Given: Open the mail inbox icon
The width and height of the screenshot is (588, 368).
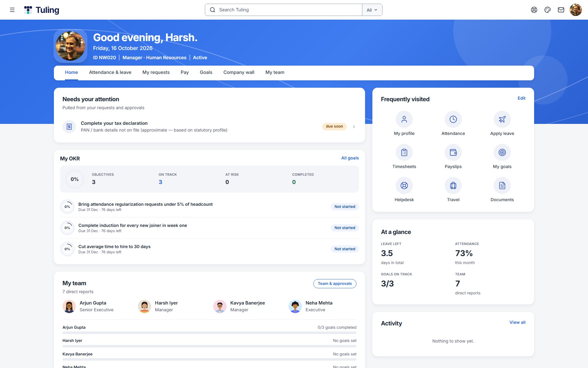Looking at the screenshot, I should [x=561, y=10].
